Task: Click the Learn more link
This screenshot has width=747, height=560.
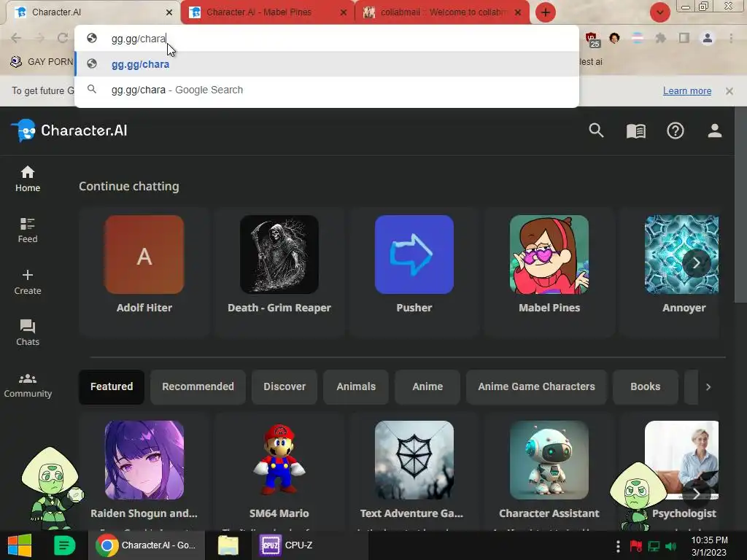Action: point(687,91)
